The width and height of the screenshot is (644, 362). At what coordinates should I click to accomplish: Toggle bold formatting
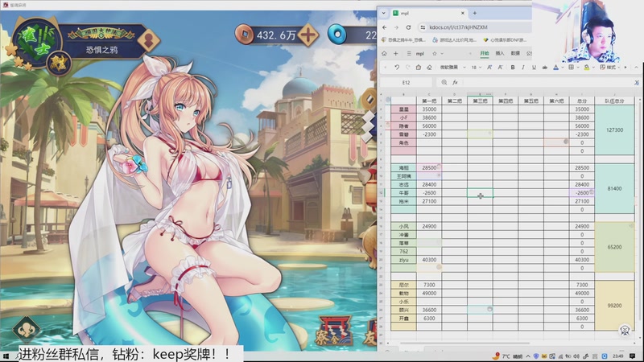[x=513, y=68]
